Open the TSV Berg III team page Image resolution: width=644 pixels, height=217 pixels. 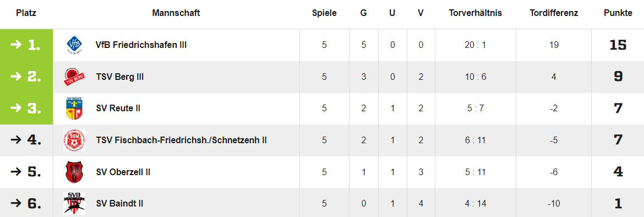click(x=120, y=77)
